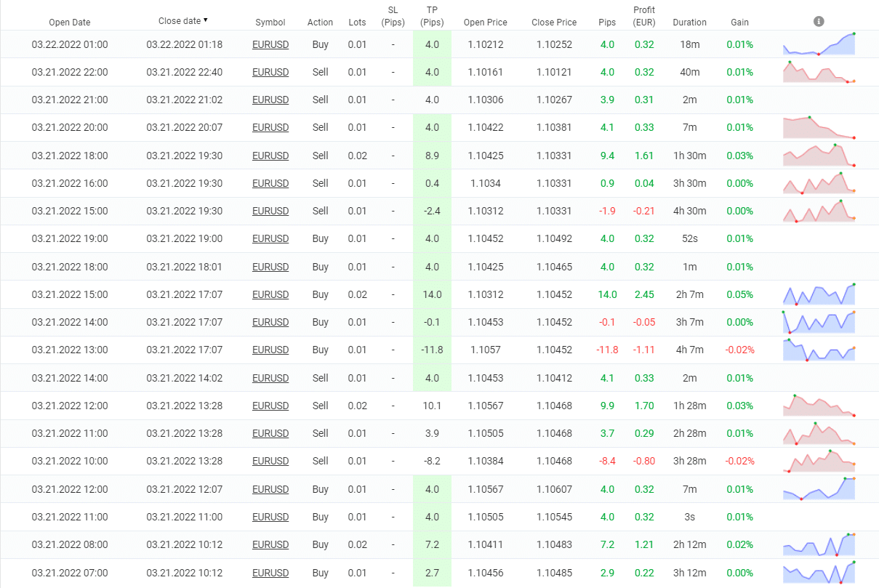Click the info icon above the chart column
Image resolution: width=879 pixels, height=588 pixels.
tap(819, 21)
